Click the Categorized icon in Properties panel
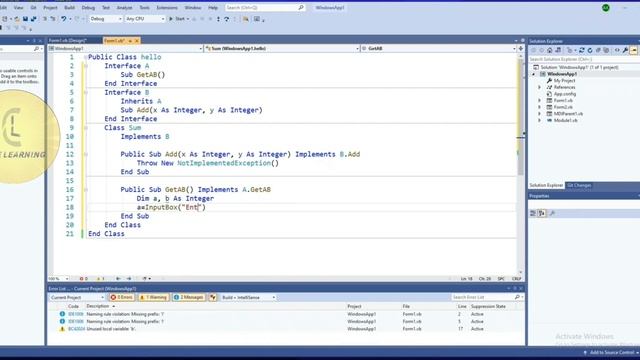The width and height of the screenshot is (640, 360). [533, 213]
